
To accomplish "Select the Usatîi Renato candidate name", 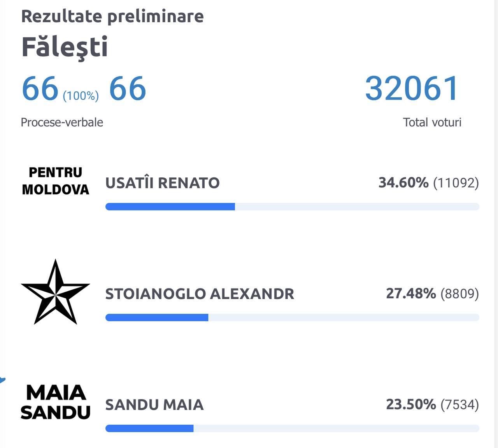I will (163, 183).
